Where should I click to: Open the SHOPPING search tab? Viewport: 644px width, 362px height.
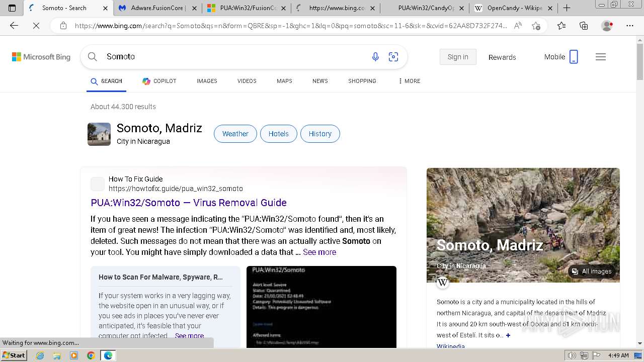pyautogui.click(x=362, y=81)
